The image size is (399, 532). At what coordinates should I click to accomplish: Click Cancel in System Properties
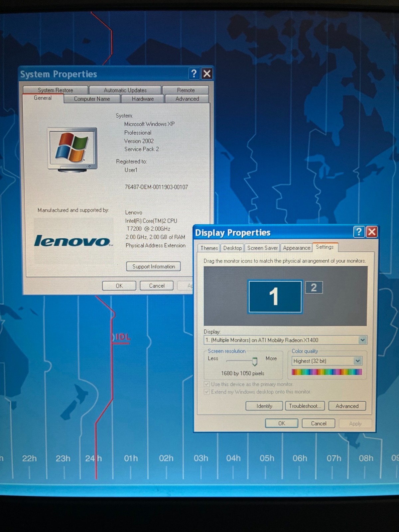coord(157,286)
